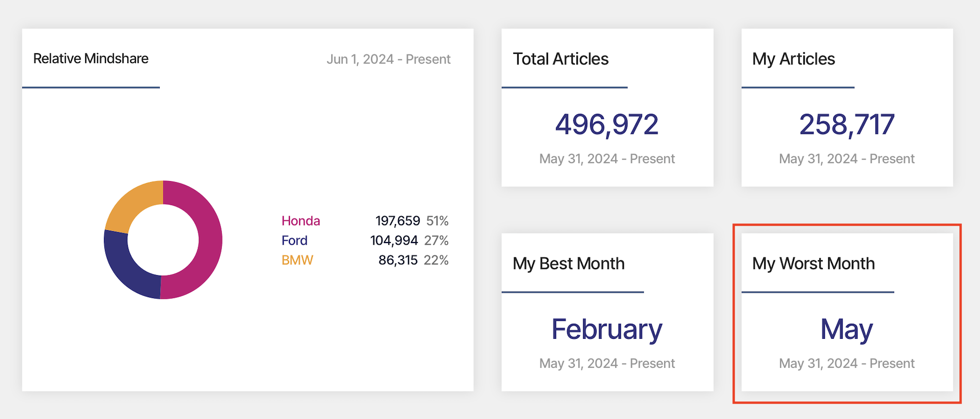Click the 496,972 total articles figure
This screenshot has height=419, width=980.
(607, 125)
